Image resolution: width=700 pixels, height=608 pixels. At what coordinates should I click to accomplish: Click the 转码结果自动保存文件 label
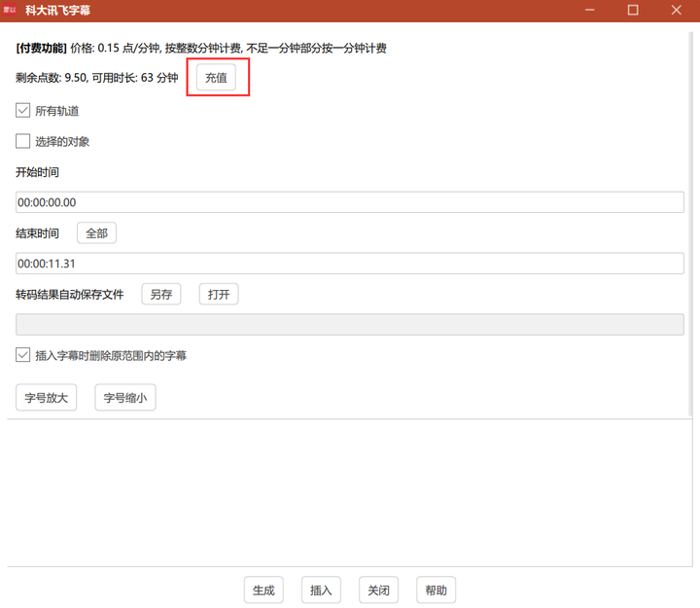(70, 295)
